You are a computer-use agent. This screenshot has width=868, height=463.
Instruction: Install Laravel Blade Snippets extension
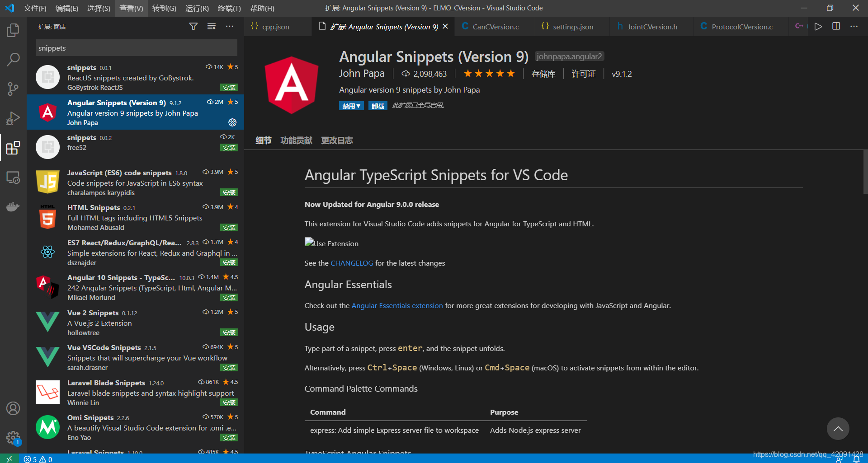pyautogui.click(x=229, y=402)
